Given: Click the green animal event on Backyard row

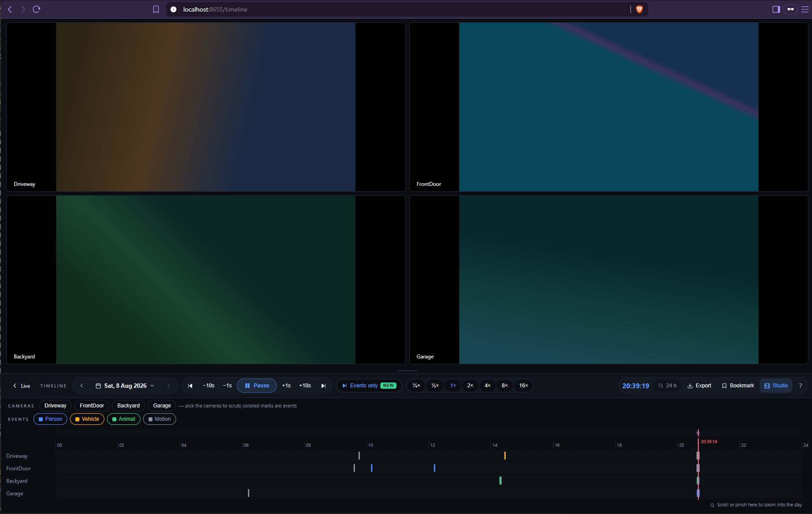Looking at the screenshot, I should point(500,481).
